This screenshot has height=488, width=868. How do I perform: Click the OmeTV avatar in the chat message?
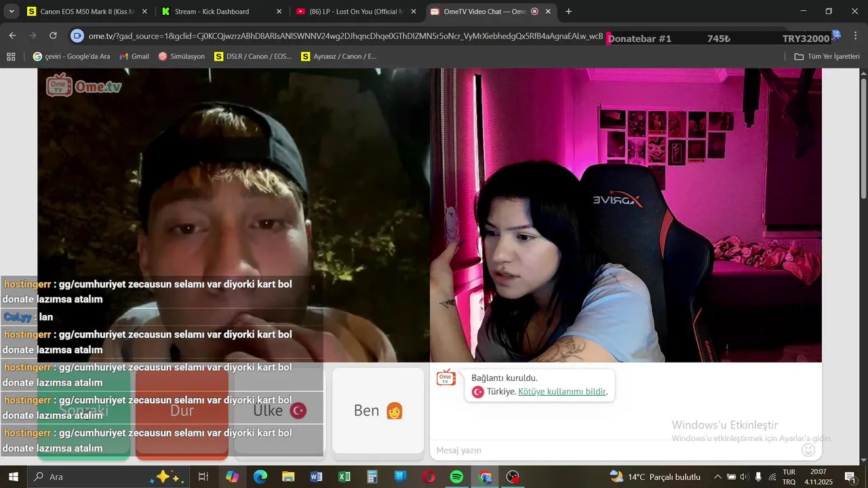[446, 378]
